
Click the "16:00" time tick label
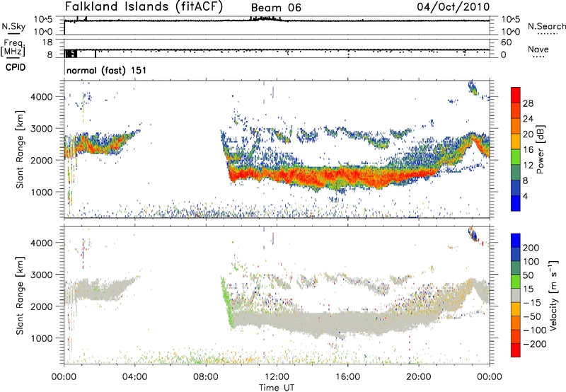tap(347, 376)
